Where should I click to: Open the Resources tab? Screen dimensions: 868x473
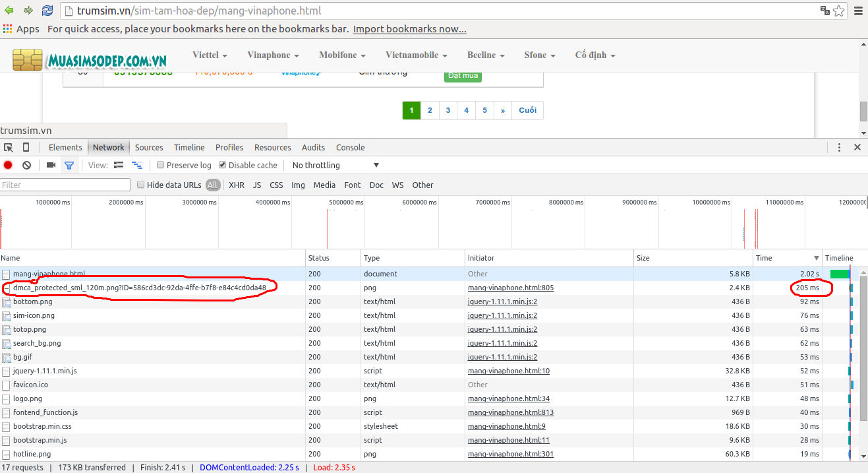273,147
